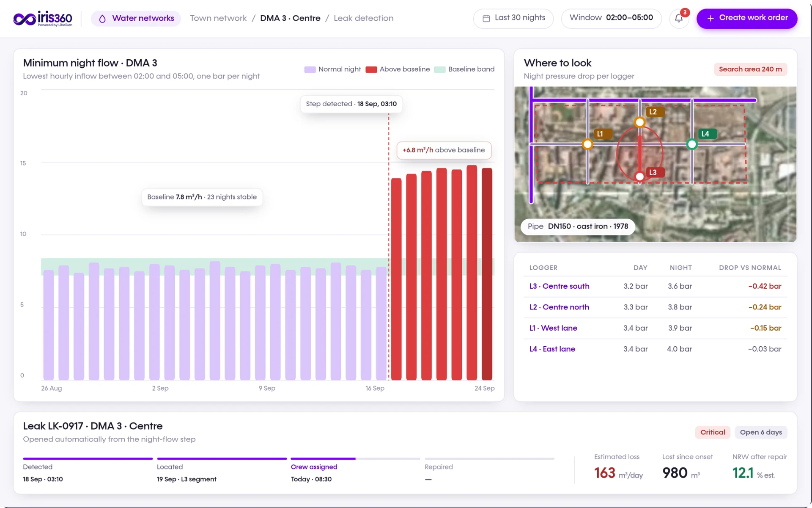Sort by DROP VS NORMAL column header
812x508 pixels.
tap(750, 268)
